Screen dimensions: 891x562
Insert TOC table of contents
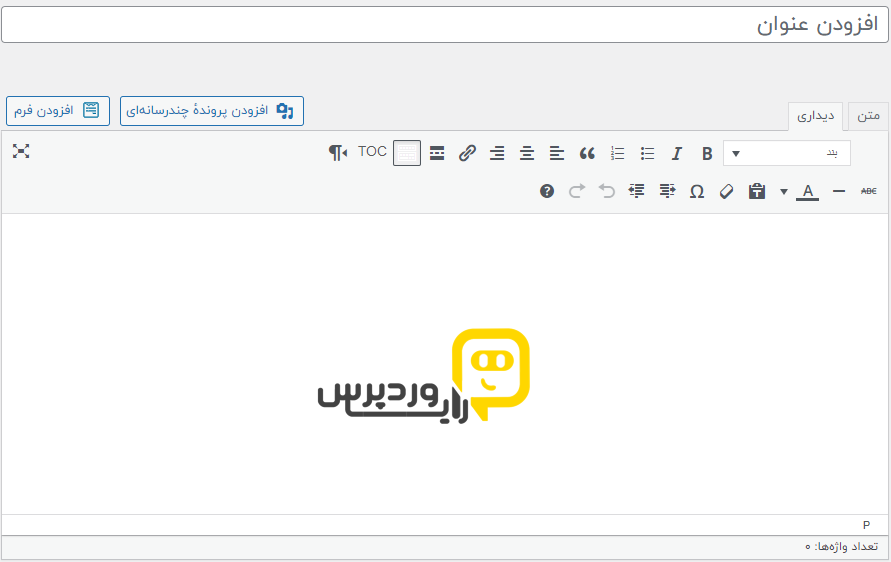click(372, 152)
